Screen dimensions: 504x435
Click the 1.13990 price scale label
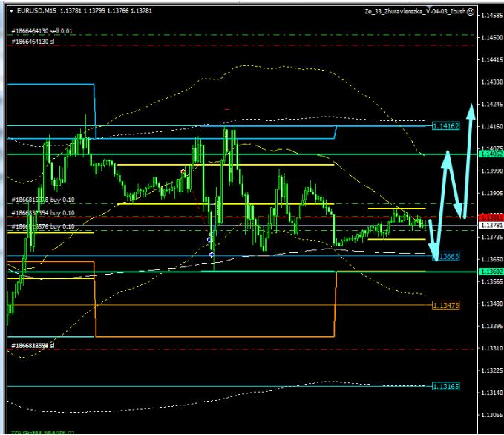click(x=492, y=171)
